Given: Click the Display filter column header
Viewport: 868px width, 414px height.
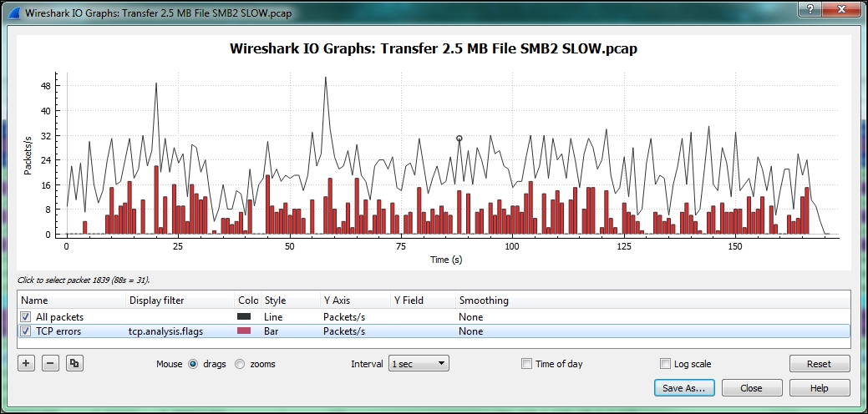Looking at the screenshot, I should point(180,300).
